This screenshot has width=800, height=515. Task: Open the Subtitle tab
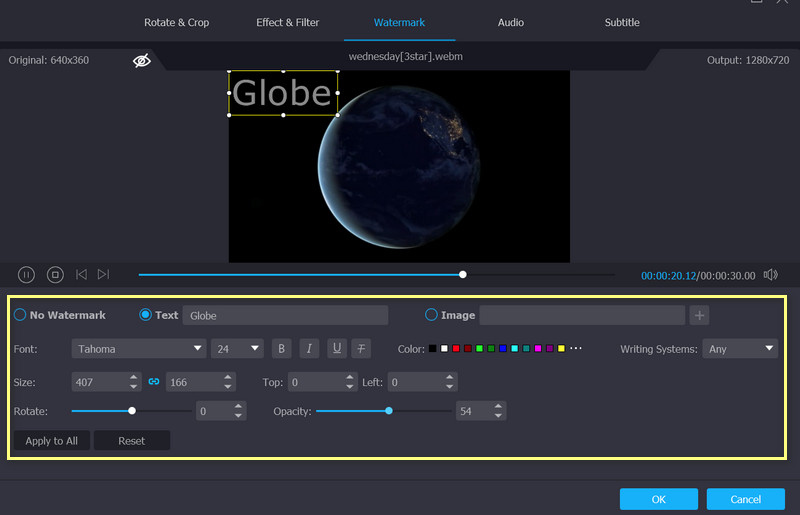pos(622,22)
